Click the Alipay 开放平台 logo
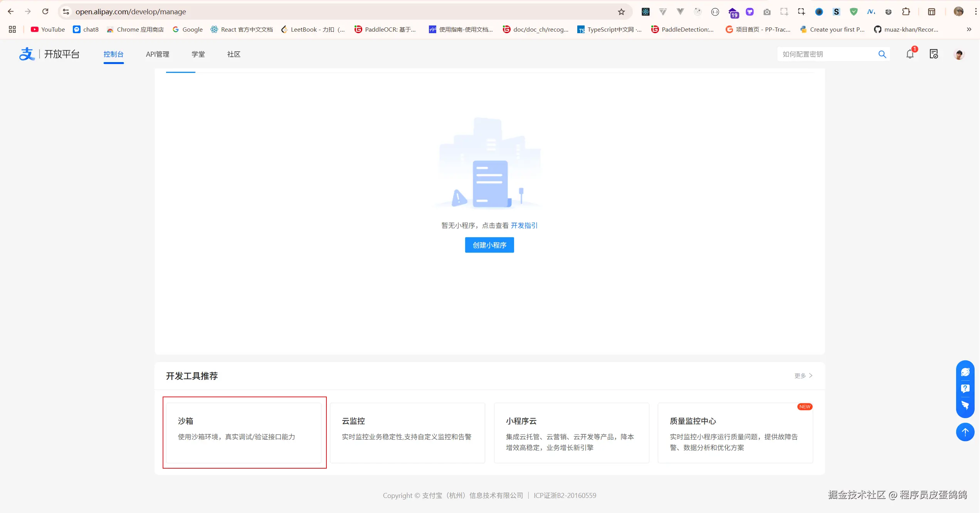The image size is (980, 513). tap(49, 54)
